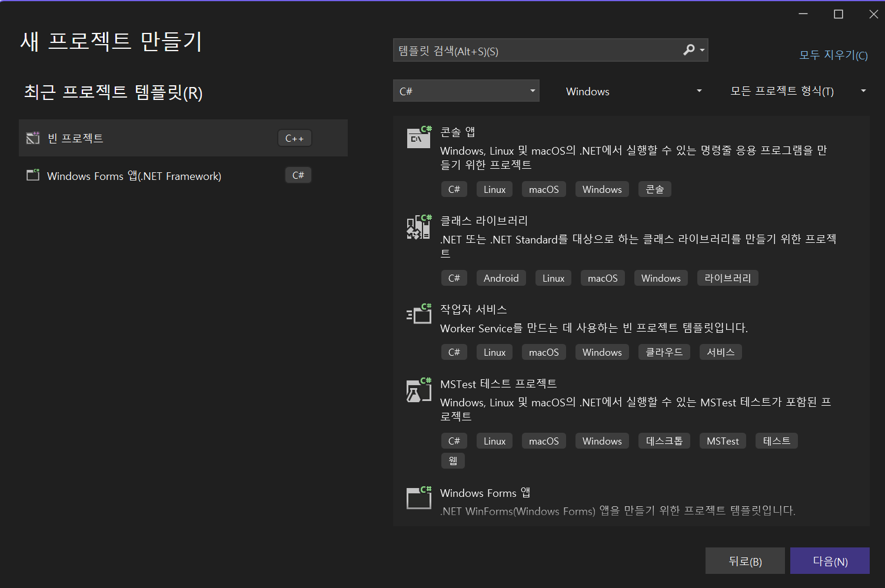The height and width of the screenshot is (588, 885).
Task: Click the 라이브러리 tag under 클래스 라이브러리
Action: pyautogui.click(x=728, y=278)
